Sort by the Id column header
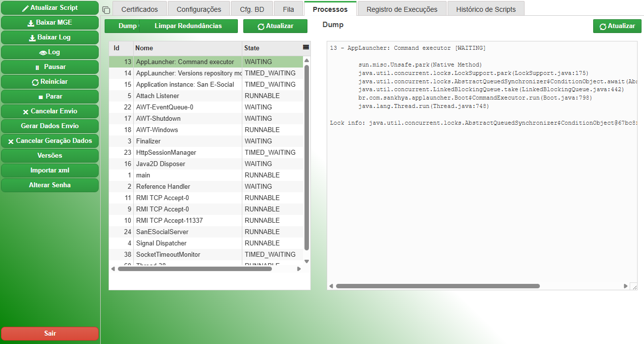This screenshot has height=344, width=644. tap(121, 48)
